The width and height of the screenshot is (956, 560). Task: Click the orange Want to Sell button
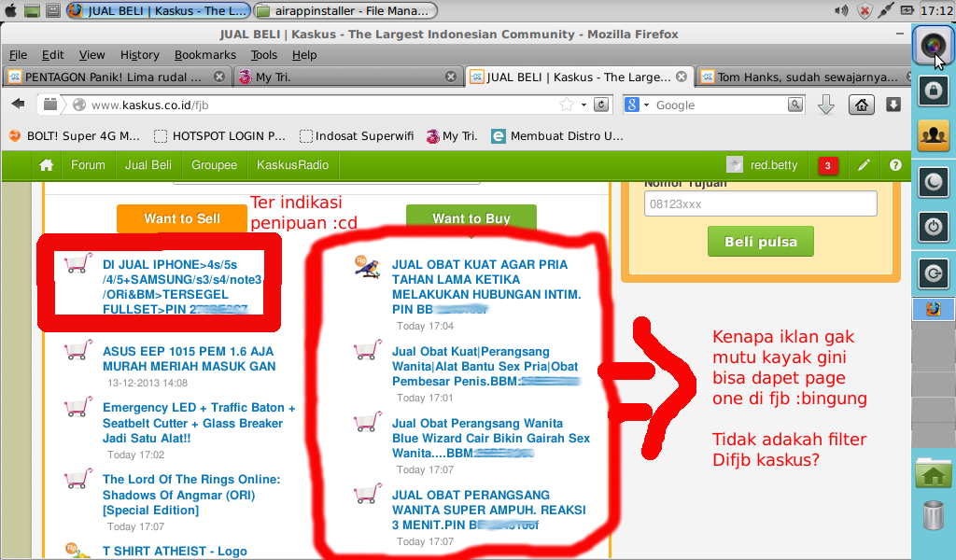coord(182,218)
